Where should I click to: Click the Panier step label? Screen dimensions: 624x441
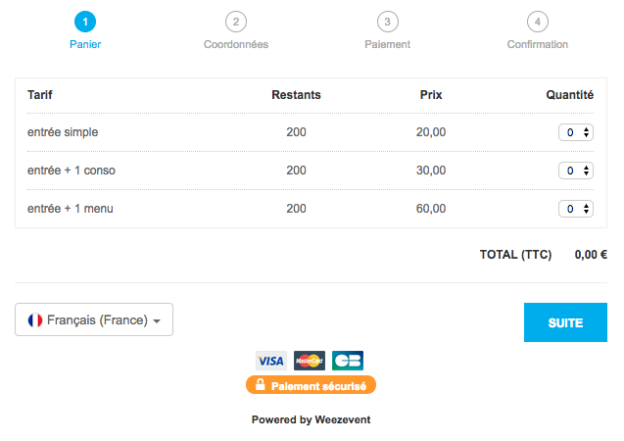(85, 45)
